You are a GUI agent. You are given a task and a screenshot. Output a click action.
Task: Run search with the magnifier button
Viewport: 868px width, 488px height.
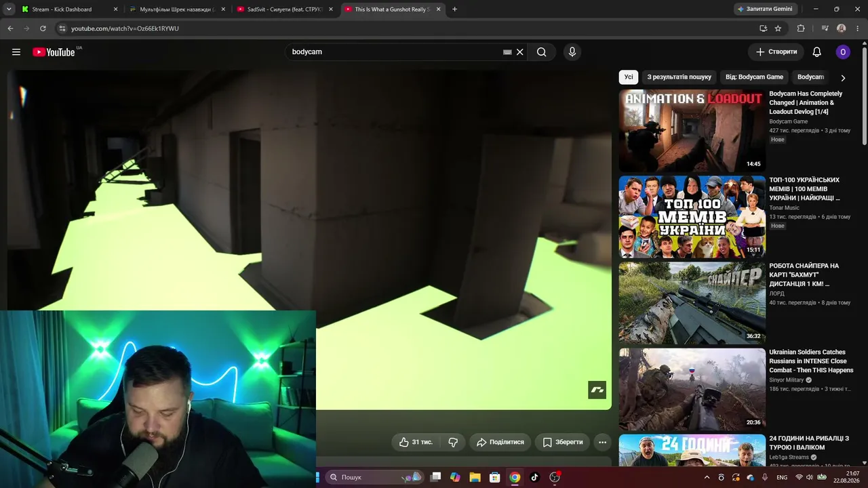[x=541, y=52]
